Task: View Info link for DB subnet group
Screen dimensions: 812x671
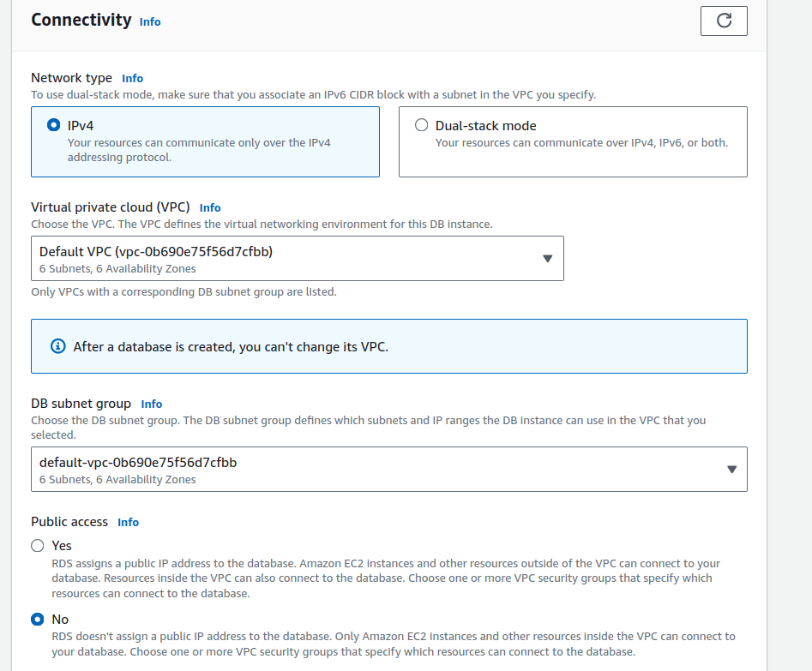Action: tap(152, 404)
